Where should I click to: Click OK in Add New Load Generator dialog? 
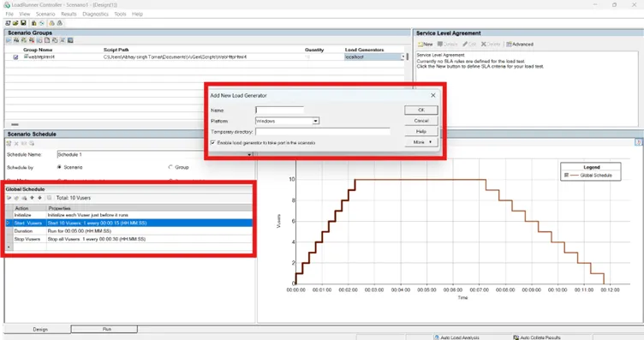click(421, 110)
